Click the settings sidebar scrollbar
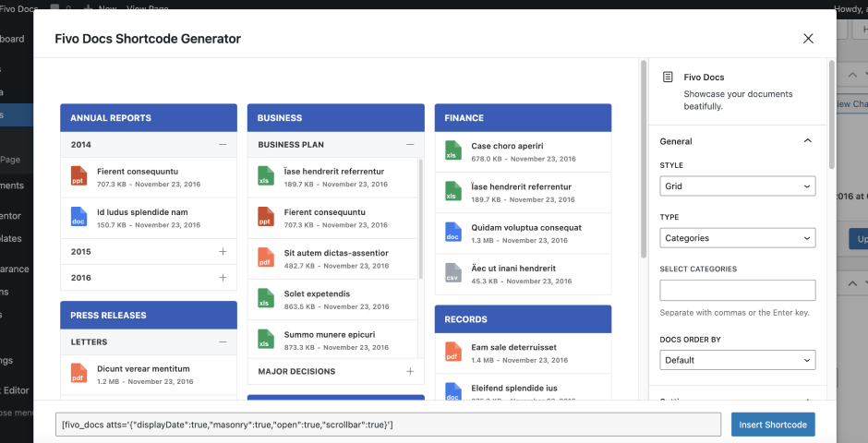The image size is (868, 443). [x=831, y=114]
